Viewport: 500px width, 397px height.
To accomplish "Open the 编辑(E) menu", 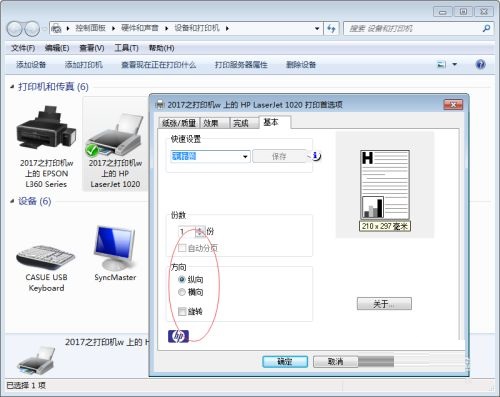I will (57, 48).
